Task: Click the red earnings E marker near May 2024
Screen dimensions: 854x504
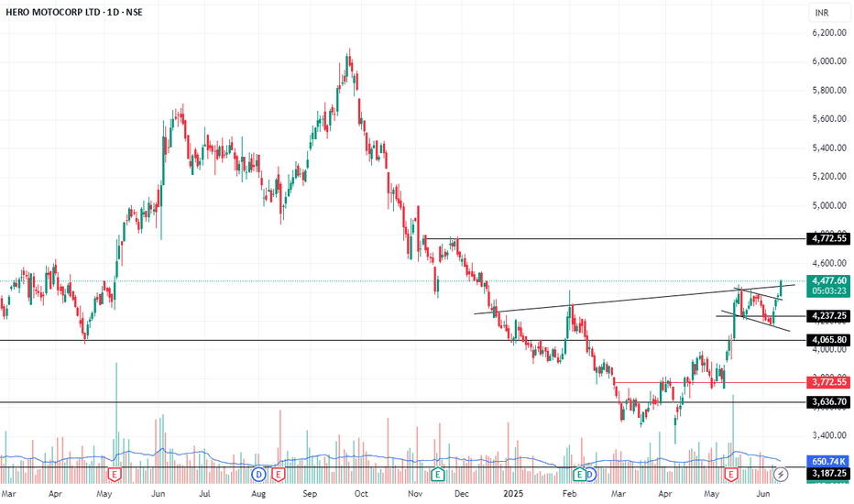Action: 115,475
